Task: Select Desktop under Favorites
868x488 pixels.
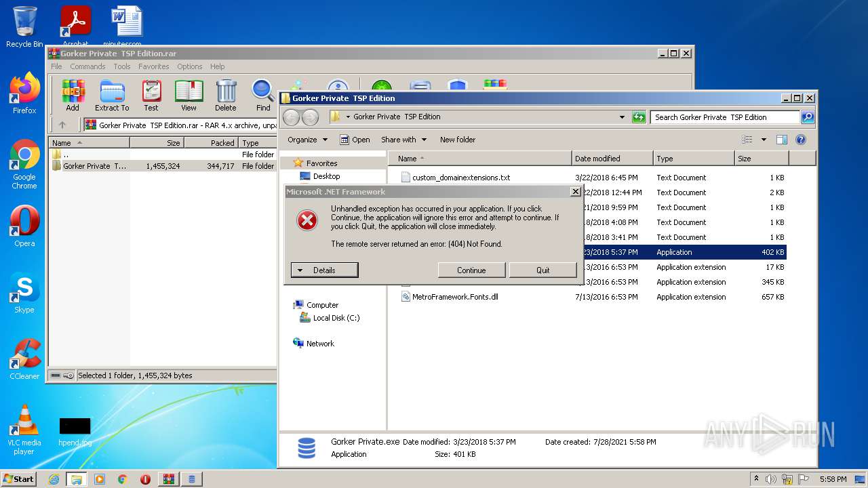Action: (x=320, y=176)
